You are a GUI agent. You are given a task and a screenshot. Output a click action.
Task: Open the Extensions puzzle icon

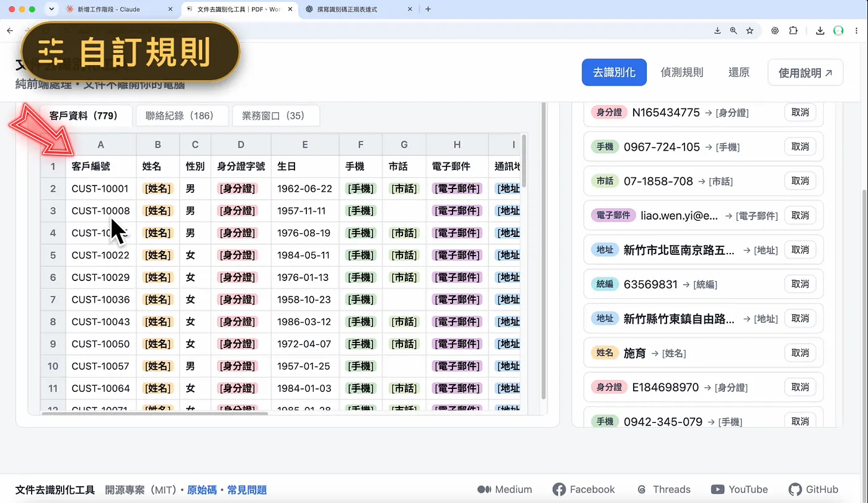(x=794, y=30)
